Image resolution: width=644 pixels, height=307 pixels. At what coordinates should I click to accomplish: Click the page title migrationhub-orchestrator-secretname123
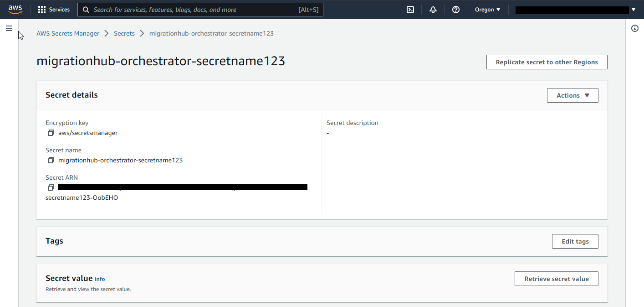[x=161, y=61]
